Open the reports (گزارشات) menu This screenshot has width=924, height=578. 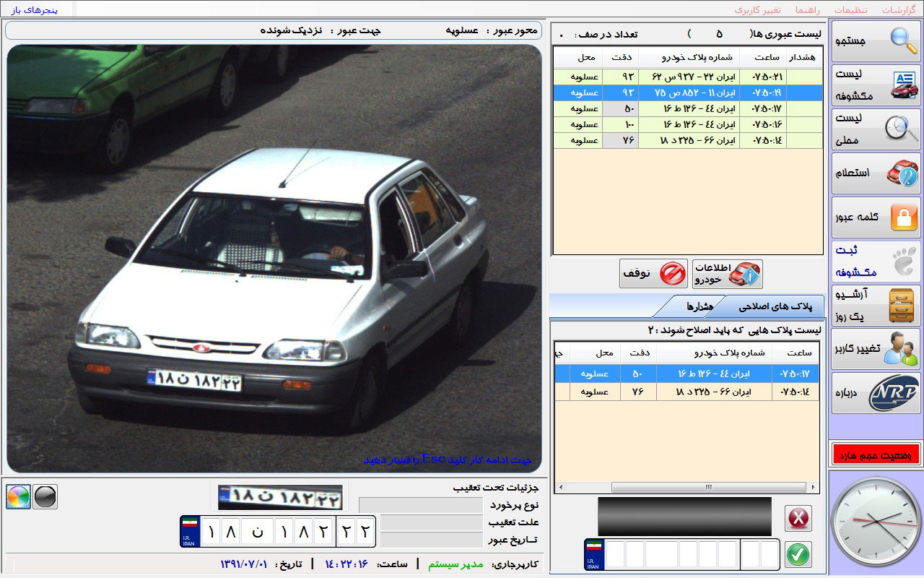click(898, 10)
